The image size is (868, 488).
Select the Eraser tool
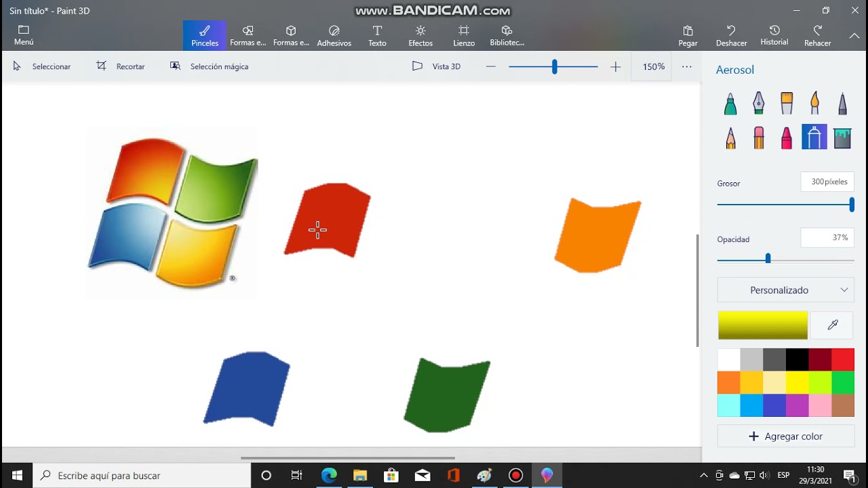coord(758,138)
